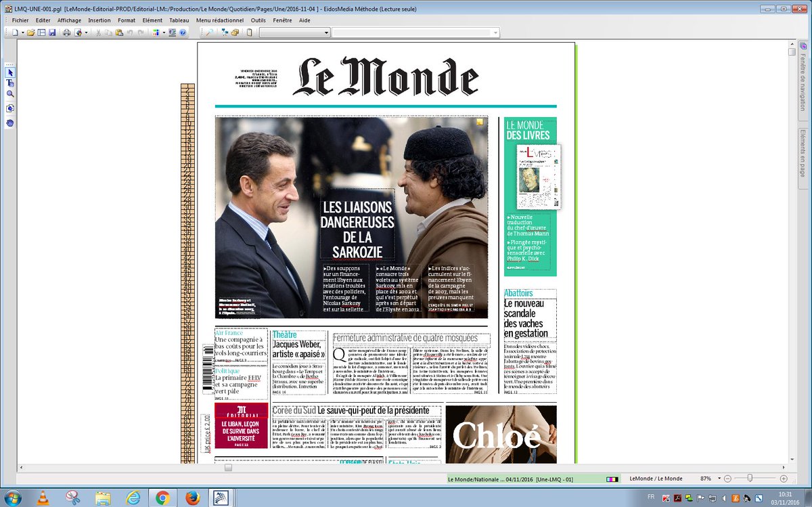Open the Editer menu

pos(43,20)
